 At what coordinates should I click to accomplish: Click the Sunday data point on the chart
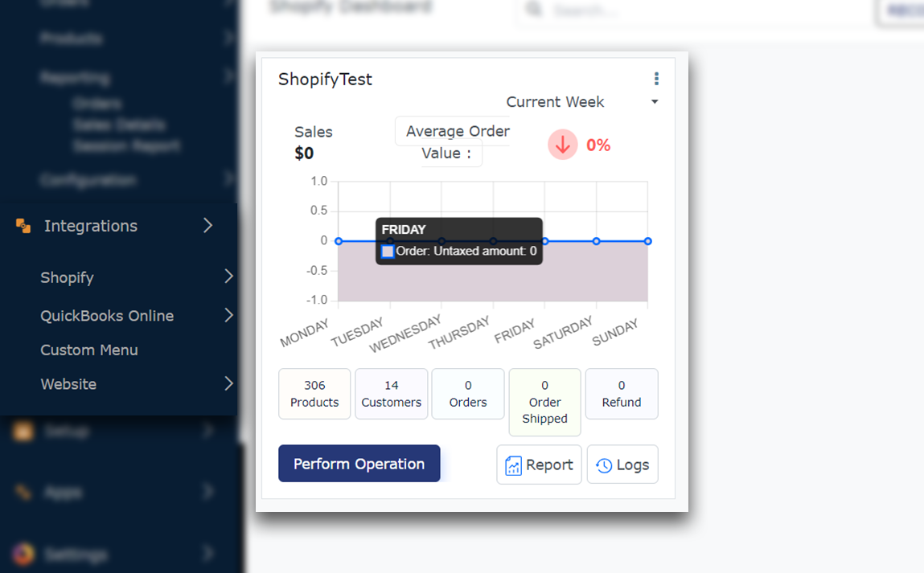point(647,241)
